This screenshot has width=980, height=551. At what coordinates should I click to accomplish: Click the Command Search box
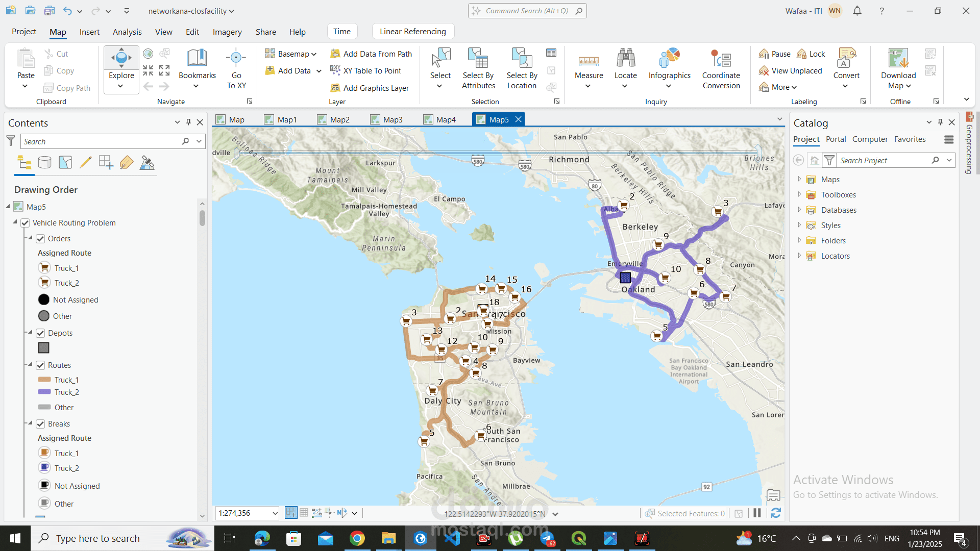(527, 11)
